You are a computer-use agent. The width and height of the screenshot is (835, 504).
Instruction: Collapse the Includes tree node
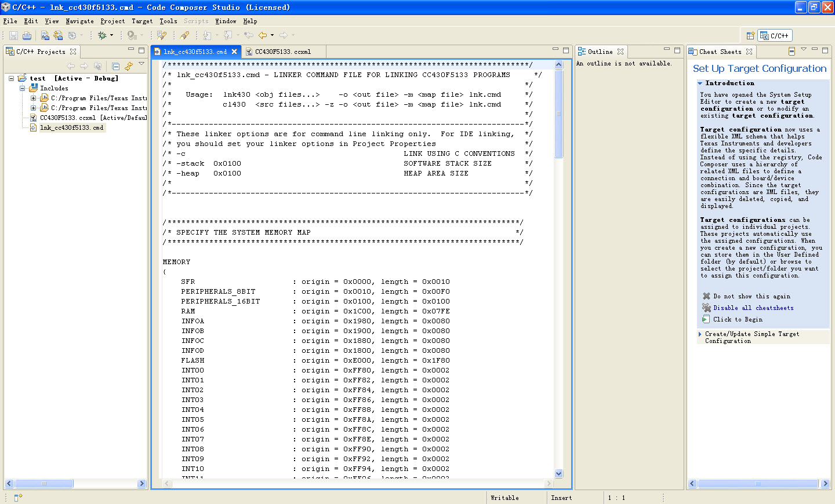(x=22, y=88)
